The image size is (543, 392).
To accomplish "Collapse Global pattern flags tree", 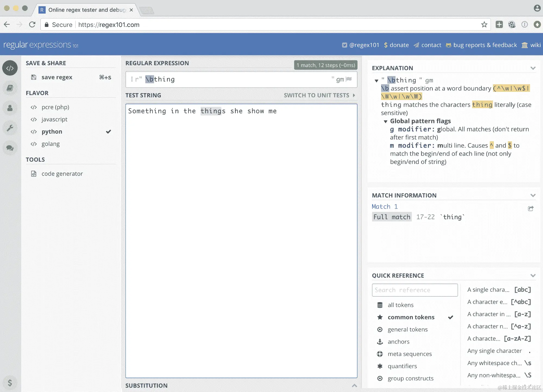I will coord(385,121).
